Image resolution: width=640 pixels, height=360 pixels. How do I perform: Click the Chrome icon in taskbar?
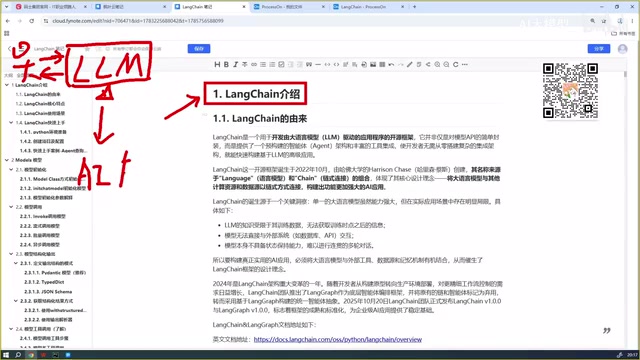(x=31, y=355)
